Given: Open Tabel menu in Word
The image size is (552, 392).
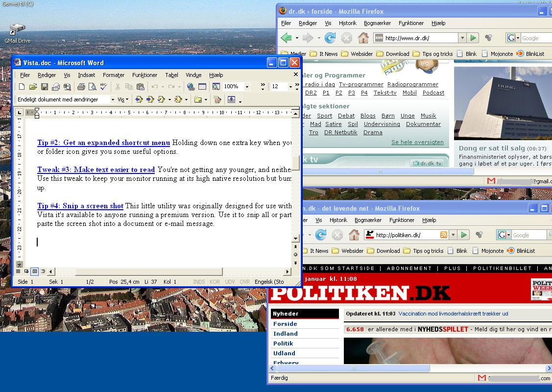Looking at the screenshot, I should pyautogui.click(x=171, y=75).
